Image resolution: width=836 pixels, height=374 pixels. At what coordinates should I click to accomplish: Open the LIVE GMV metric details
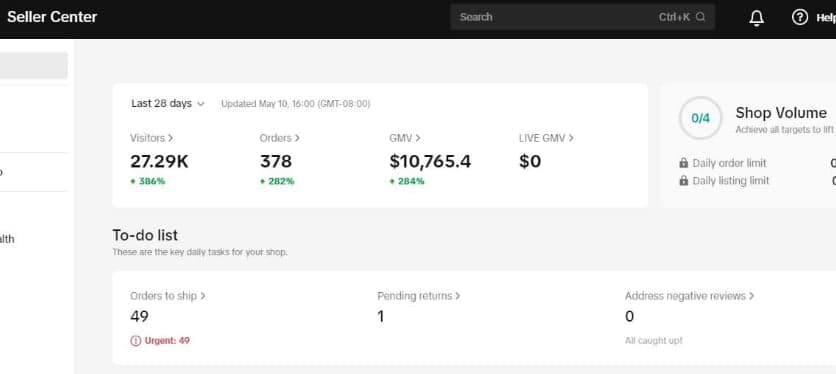point(546,138)
